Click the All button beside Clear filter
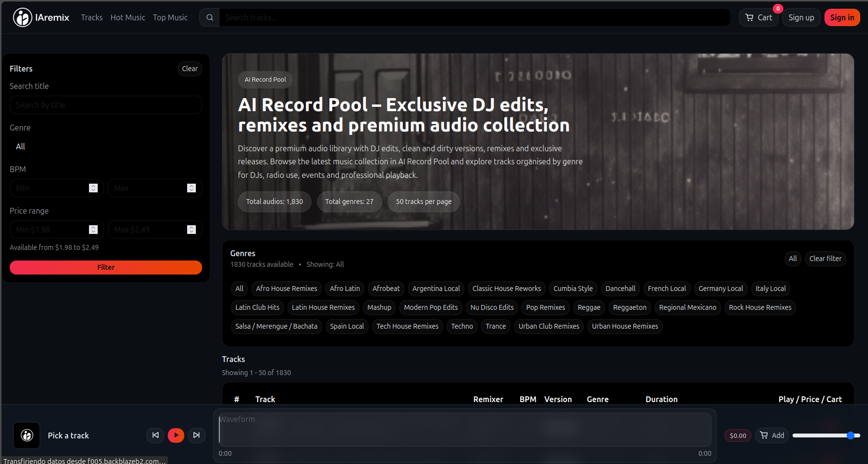Image resolution: width=868 pixels, height=464 pixels. pos(793,259)
